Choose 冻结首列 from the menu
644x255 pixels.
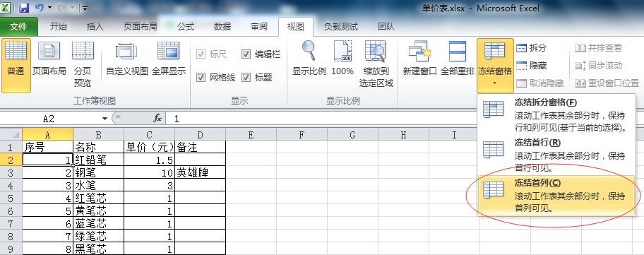[x=556, y=196]
